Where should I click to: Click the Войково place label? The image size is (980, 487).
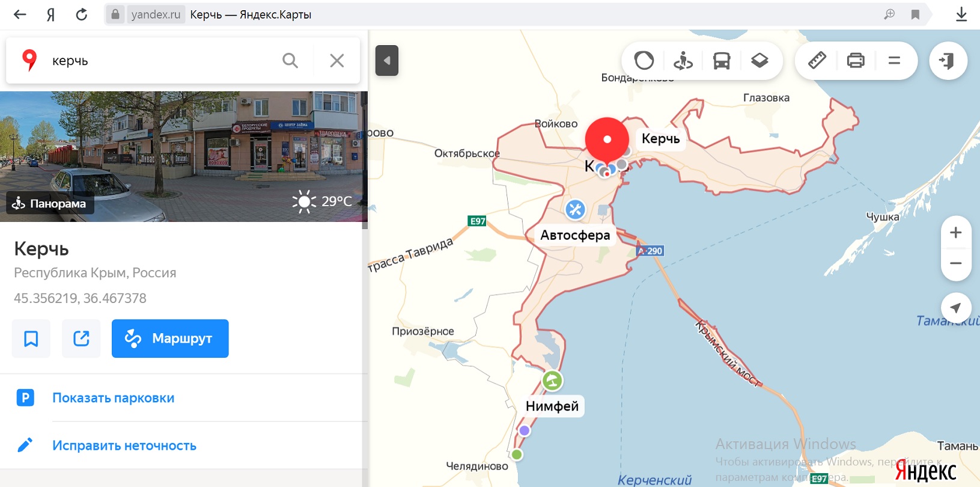556,124
